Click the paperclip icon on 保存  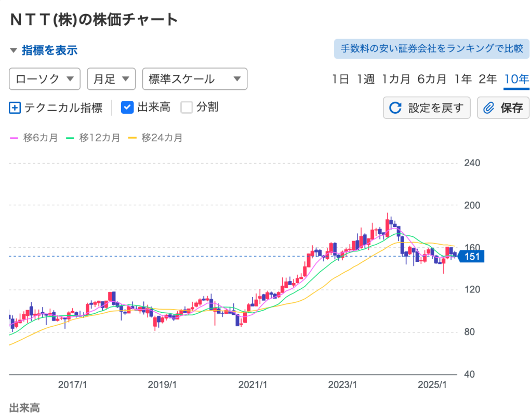click(488, 108)
